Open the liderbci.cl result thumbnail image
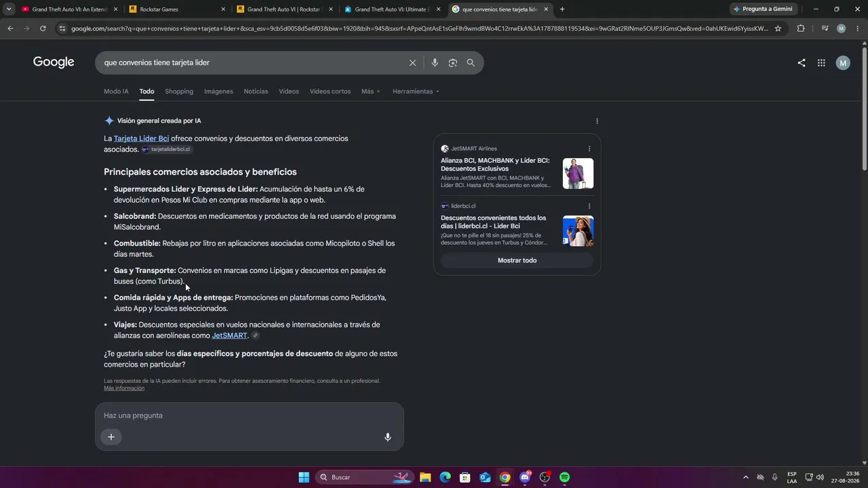Viewport: 868px width, 488px height. point(578,231)
